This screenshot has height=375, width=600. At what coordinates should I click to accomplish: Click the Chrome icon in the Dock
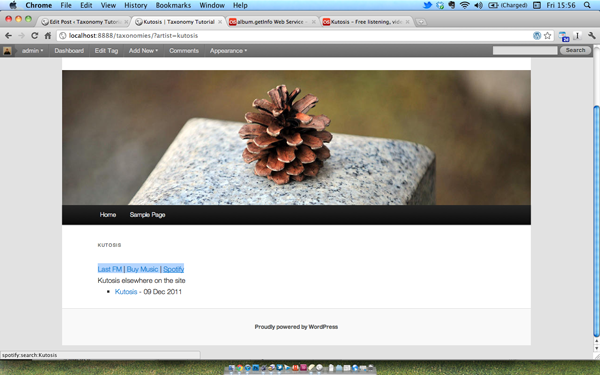(x=240, y=368)
